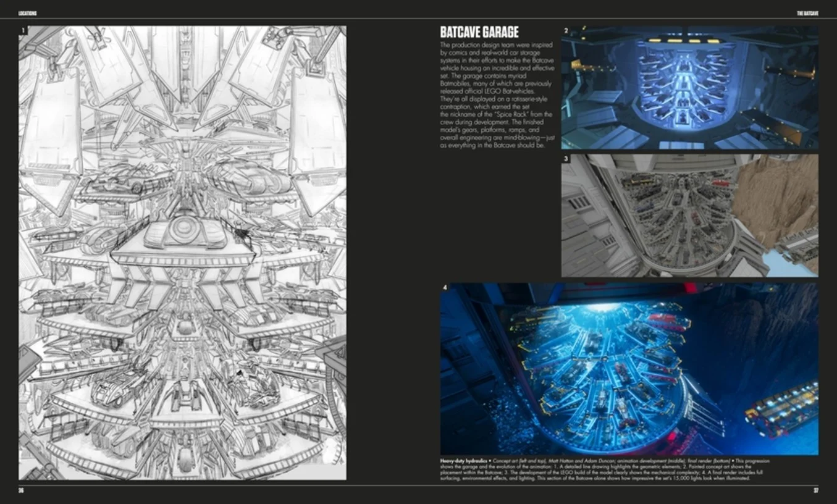Open the blue painted concept art image numbered 2

pyautogui.click(x=689, y=87)
